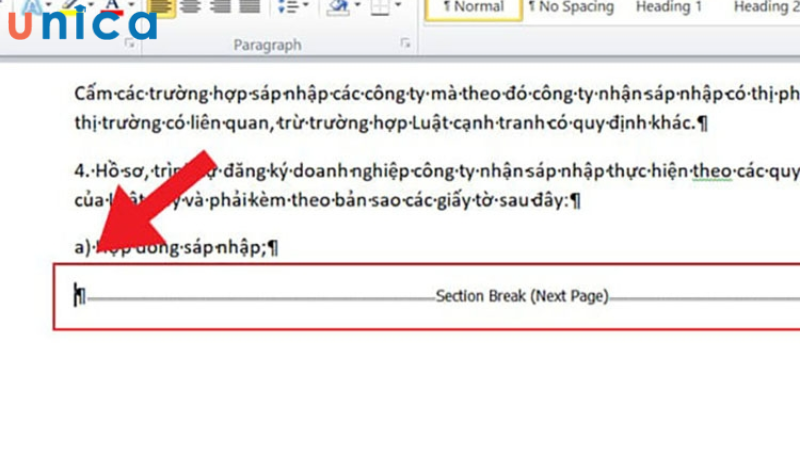Expand the Shading color dropdown arrow

point(357,5)
